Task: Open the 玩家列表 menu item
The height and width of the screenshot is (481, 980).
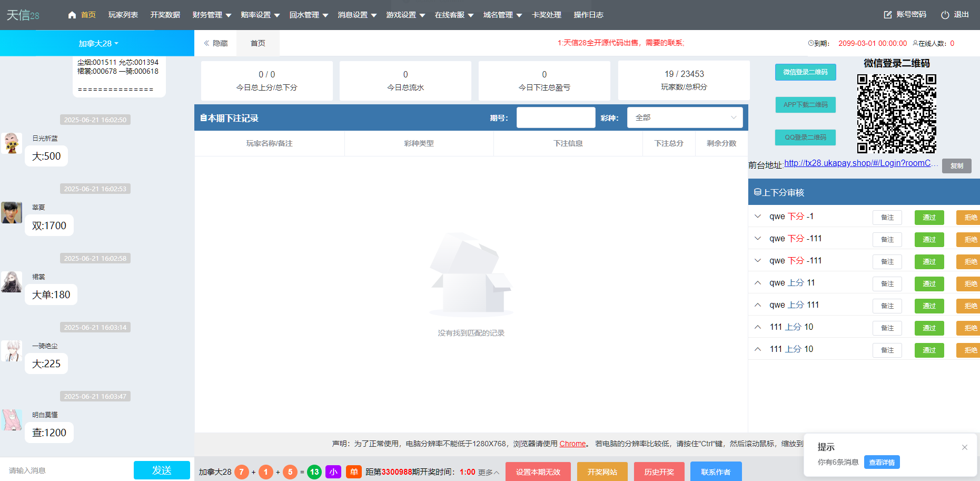Action: [123, 15]
